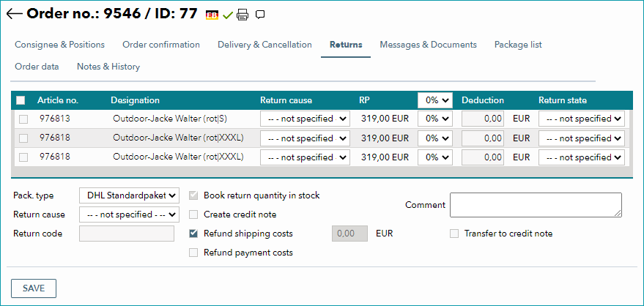Switch to the Order data tab

pyautogui.click(x=37, y=67)
